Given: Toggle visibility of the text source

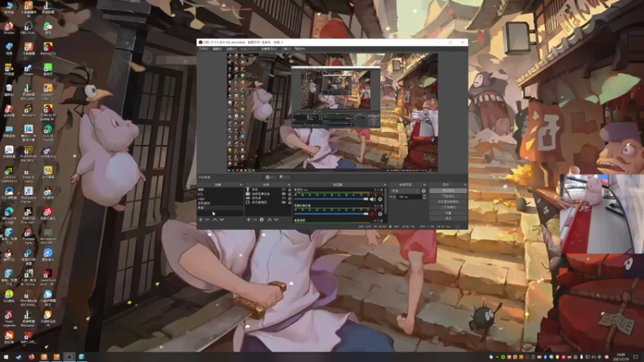Looking at the screenshot, I should 283,189.
